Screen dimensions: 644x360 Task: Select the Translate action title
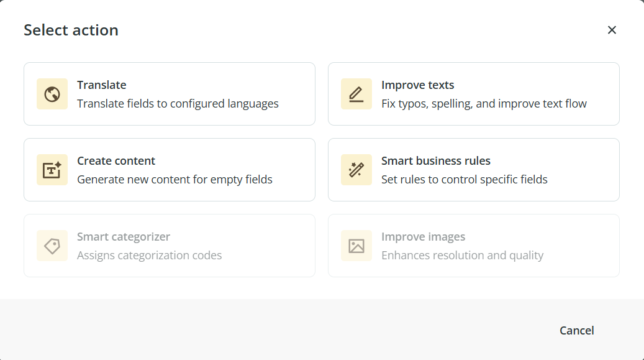[102, 85]
